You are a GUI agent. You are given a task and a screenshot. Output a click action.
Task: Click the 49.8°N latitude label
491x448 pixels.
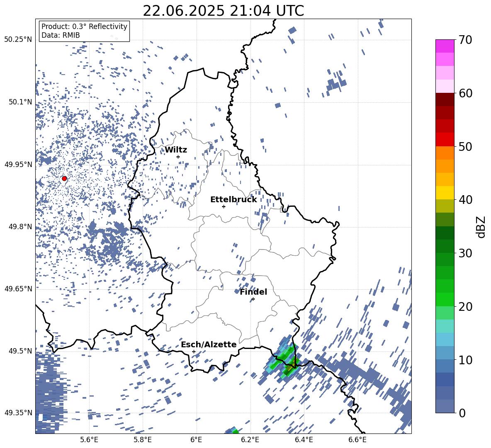(x=20, y=227)
